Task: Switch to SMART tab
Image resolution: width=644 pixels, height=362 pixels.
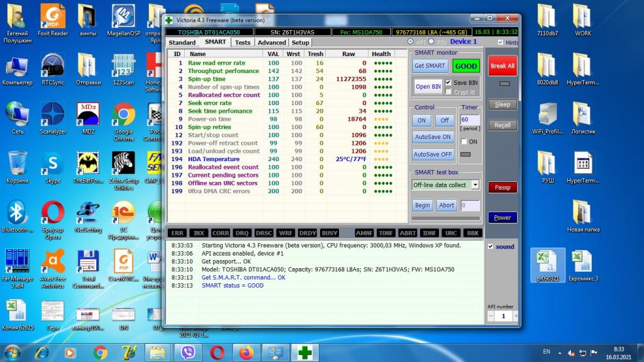Action: (x=215, y=42)
